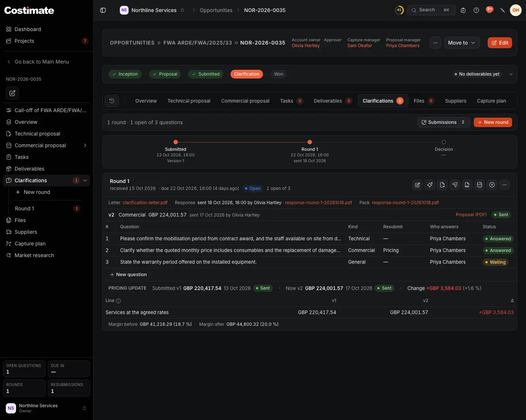The width and height of the screenshot is (526, 420).
Task: Open the Northline Services switcher in top bar
Action: tap(152, 10)
